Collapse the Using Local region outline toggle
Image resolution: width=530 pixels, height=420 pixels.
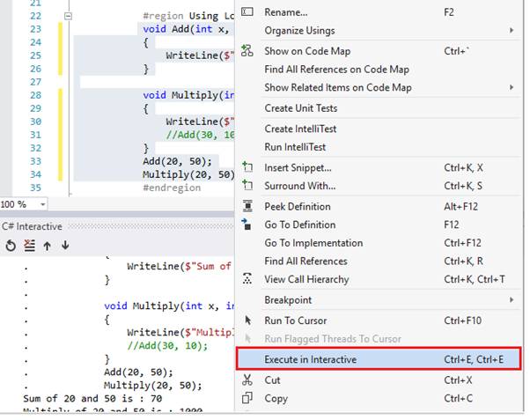(69, 16)
